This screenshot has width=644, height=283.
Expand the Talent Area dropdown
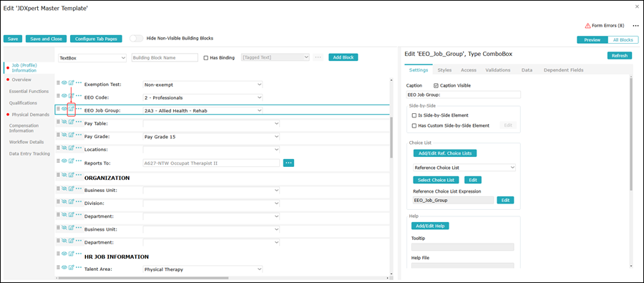click(x=259, y=269)
